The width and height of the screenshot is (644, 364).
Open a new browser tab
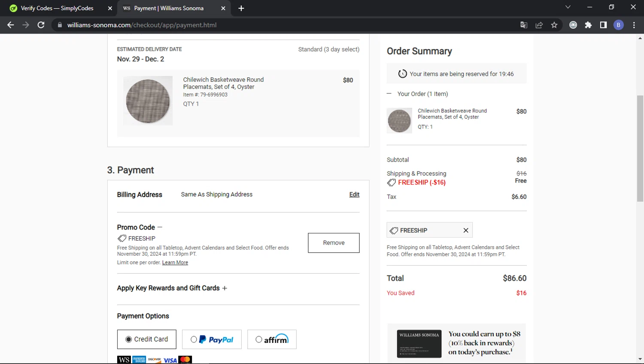(x=241, y=8)
